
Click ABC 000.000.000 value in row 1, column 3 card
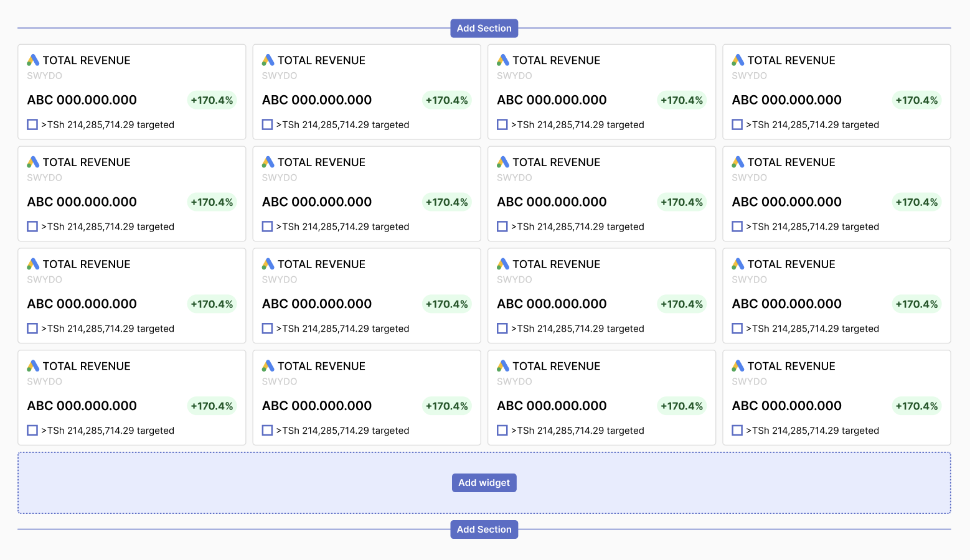[x=552, y=100]
